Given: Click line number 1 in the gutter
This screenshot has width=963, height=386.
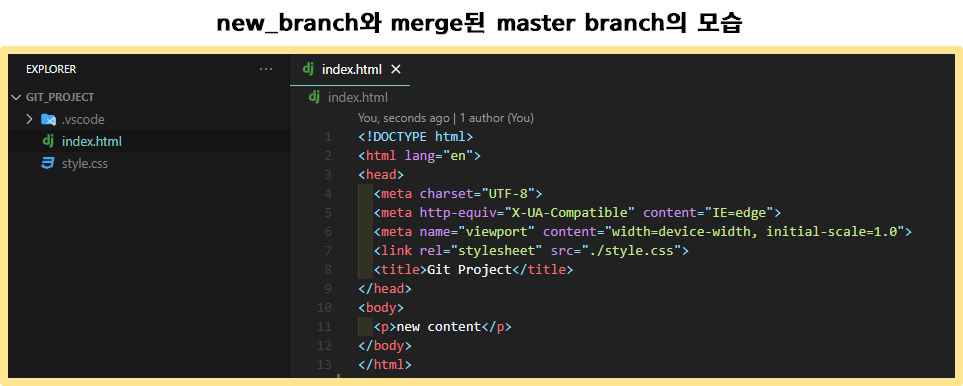Looking at the screenshot, I should click(x=328, y=136).
